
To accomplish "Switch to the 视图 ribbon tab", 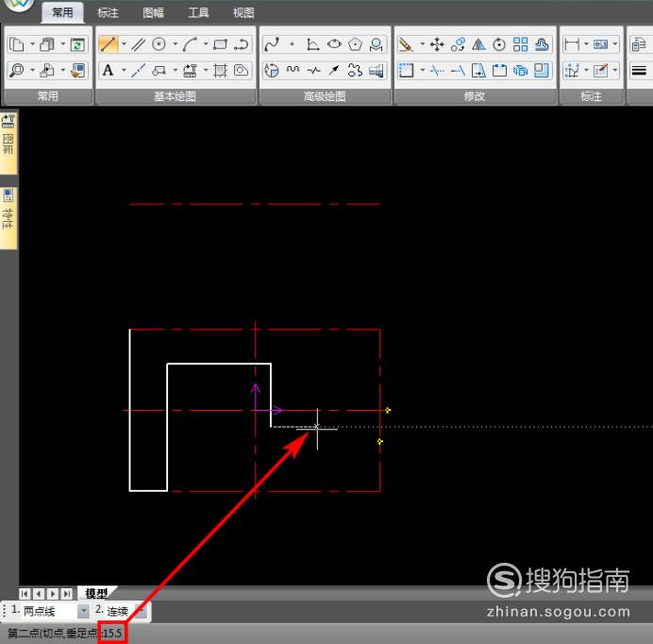I will (x=243, y=13).
